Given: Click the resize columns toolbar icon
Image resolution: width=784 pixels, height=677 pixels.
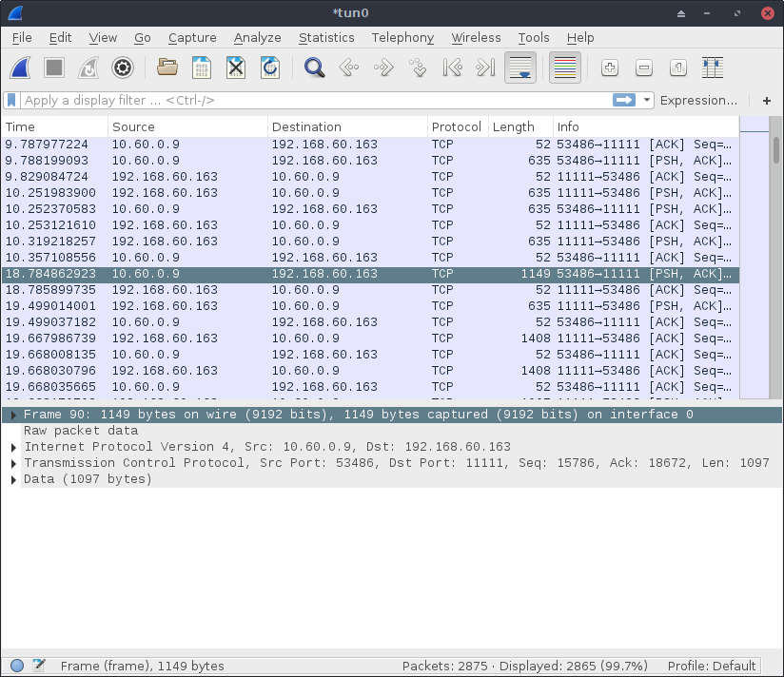Looking at the screenshot, I should [712, 68].
